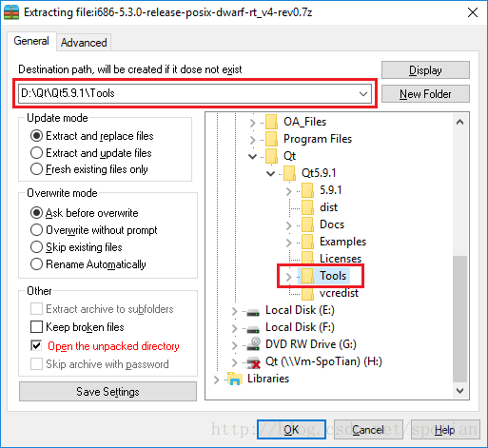Click the Local Disk (E:) drive icon
Image resolution: width=488 pixels, height=448 pixels.
point(253,312)
